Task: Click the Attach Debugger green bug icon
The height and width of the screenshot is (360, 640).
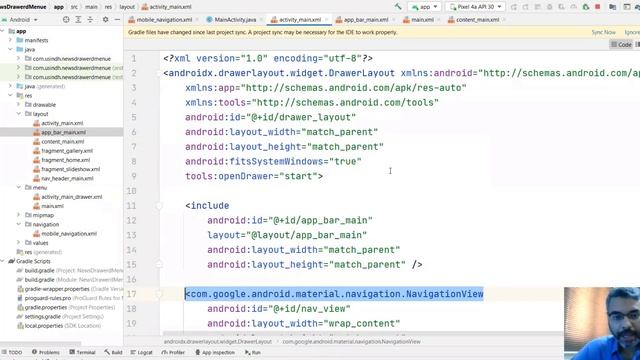Action: [x=586, y=7]
